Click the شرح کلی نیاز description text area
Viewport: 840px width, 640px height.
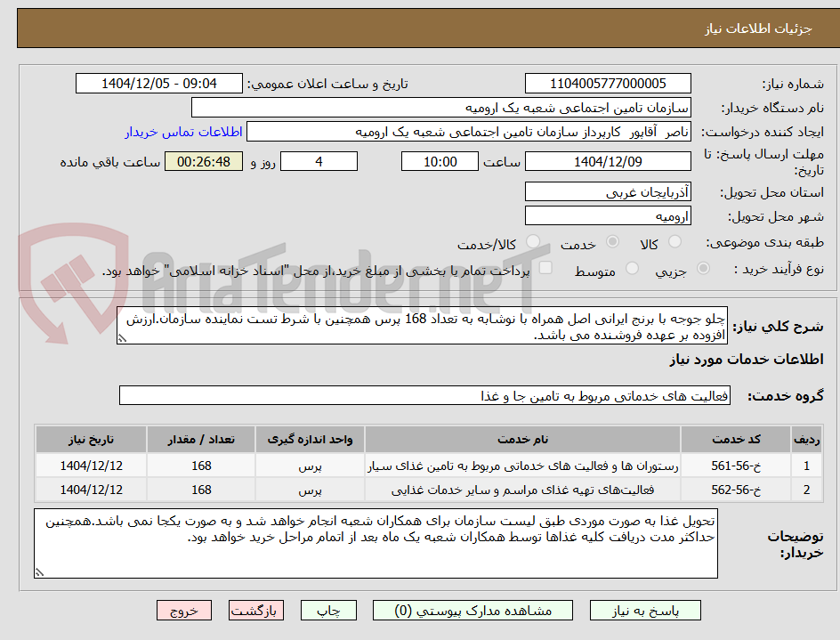[422, 326]
